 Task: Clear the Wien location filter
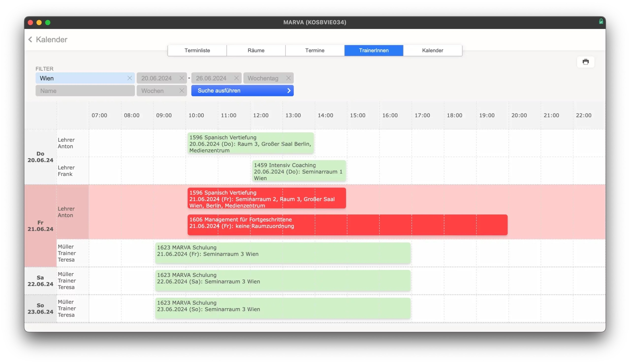click(129, 78)
